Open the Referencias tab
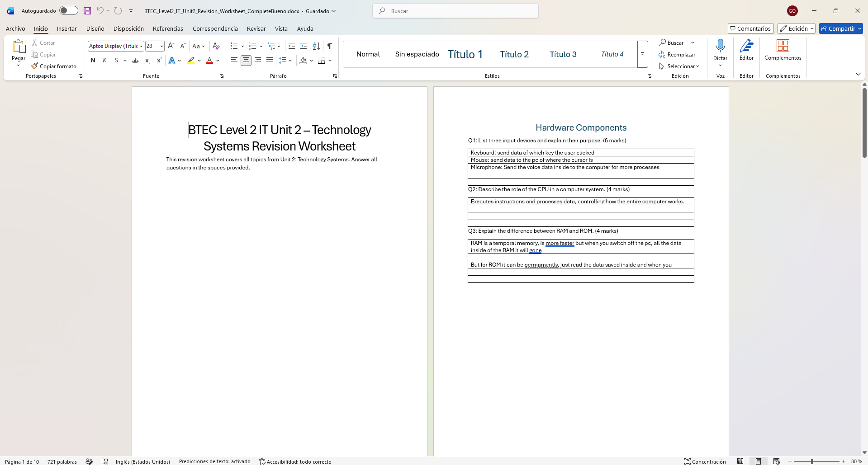The height and width of the screenshot is (465, 868). pyautogui.click(x=168, y=28)
